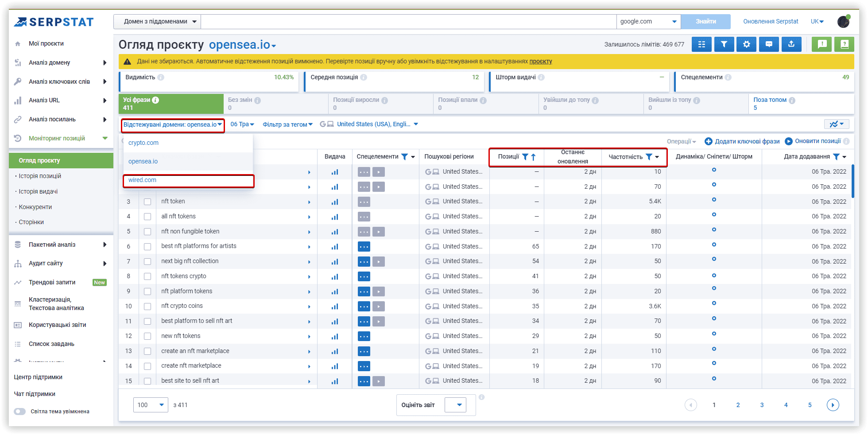The width and height of the screenshot is (868, 435).
Task: Click filter funnel in Спецелементи column
Action: pyautogui.click(x=404, y=157)
